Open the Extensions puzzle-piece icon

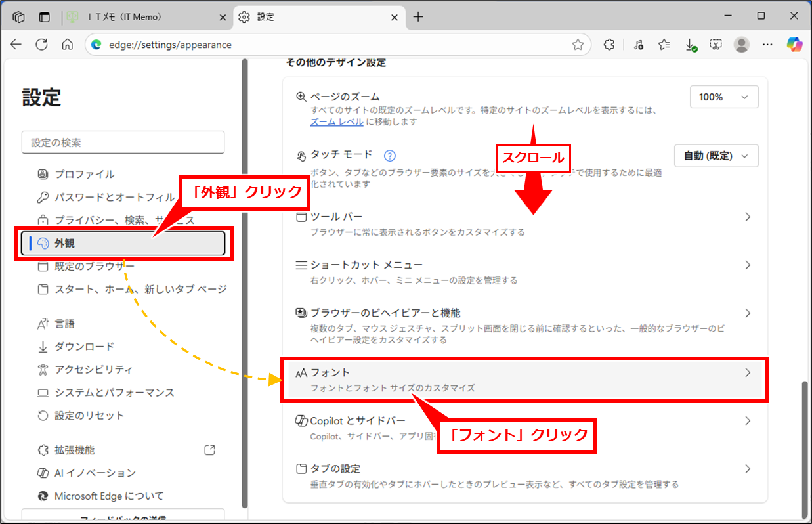609,45
